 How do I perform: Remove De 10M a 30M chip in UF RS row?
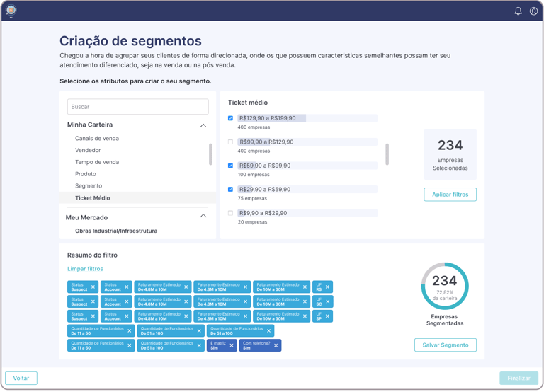(305, 287)
